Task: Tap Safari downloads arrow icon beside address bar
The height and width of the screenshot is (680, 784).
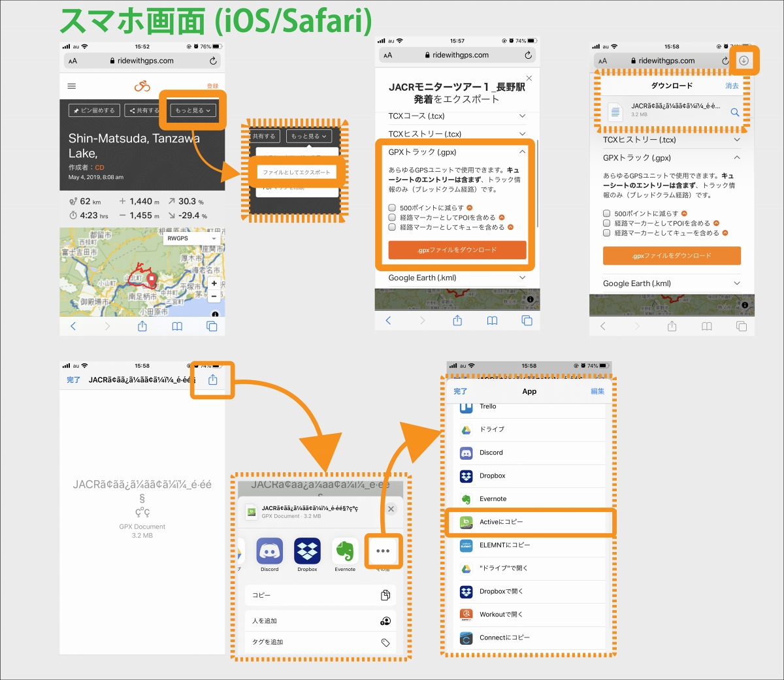Action: (x=743, y=61)
